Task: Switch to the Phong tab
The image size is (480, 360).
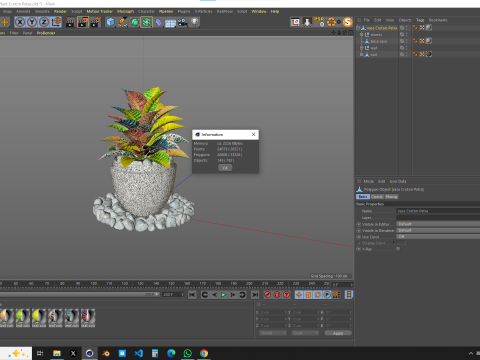Action: [391, 197]
